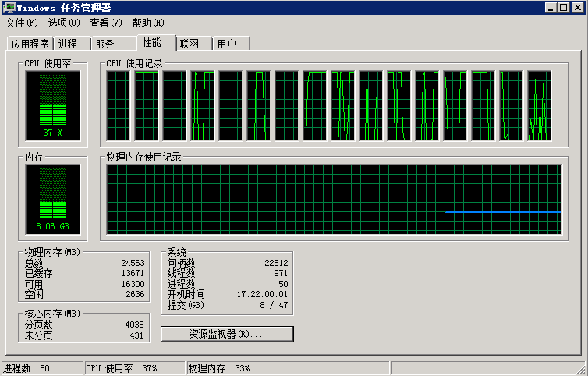
Task: Switch to the 服务 tab
Action: (114, 44)
